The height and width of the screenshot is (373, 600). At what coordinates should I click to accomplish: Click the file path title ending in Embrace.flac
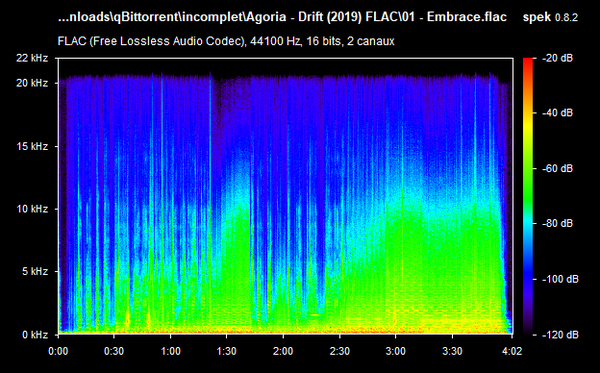click(x=282, y=17)
